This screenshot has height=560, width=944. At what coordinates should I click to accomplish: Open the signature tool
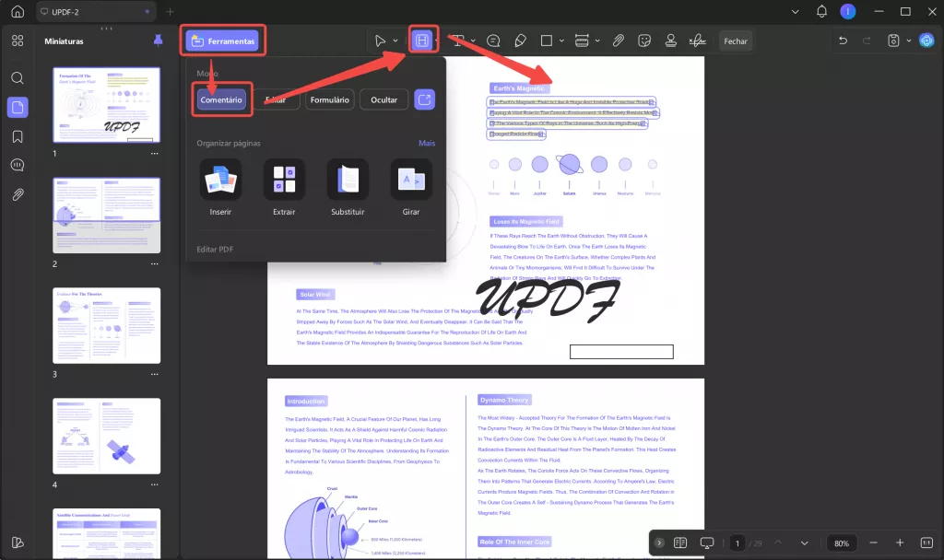697,41
